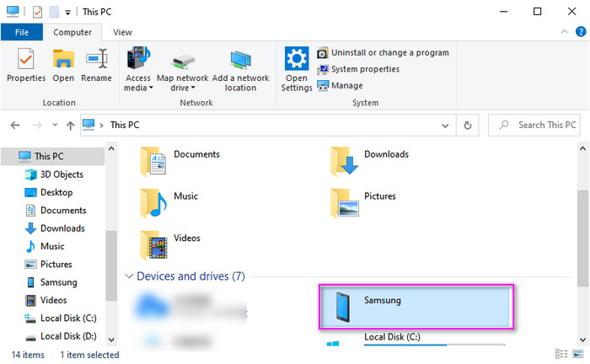Open the Access media dropdown

[138, 69]
